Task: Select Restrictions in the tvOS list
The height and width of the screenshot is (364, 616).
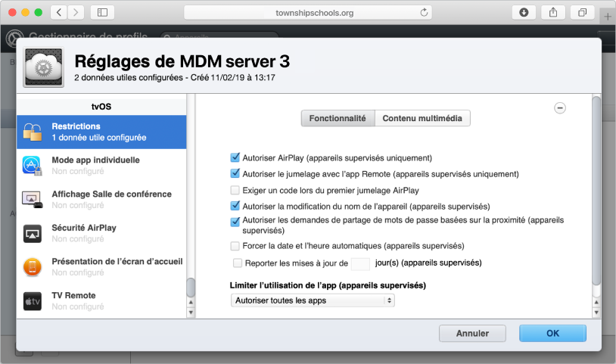Action: 101,132
